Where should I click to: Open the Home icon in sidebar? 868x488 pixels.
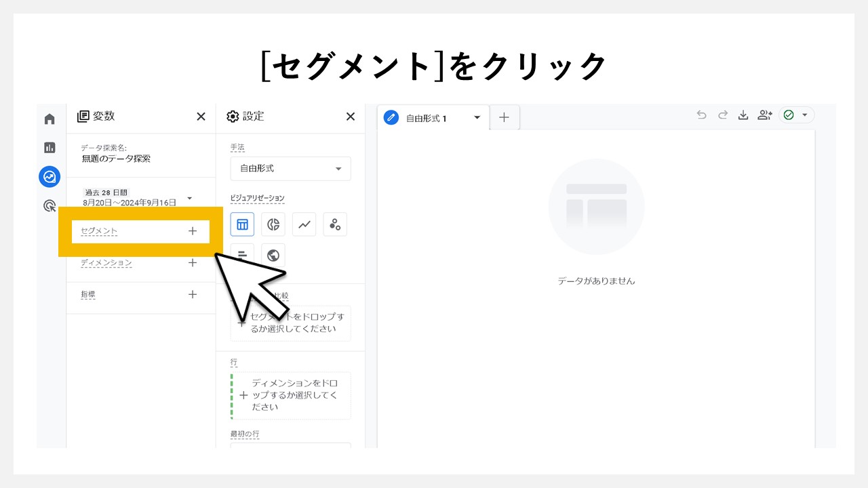pos(49,118)
